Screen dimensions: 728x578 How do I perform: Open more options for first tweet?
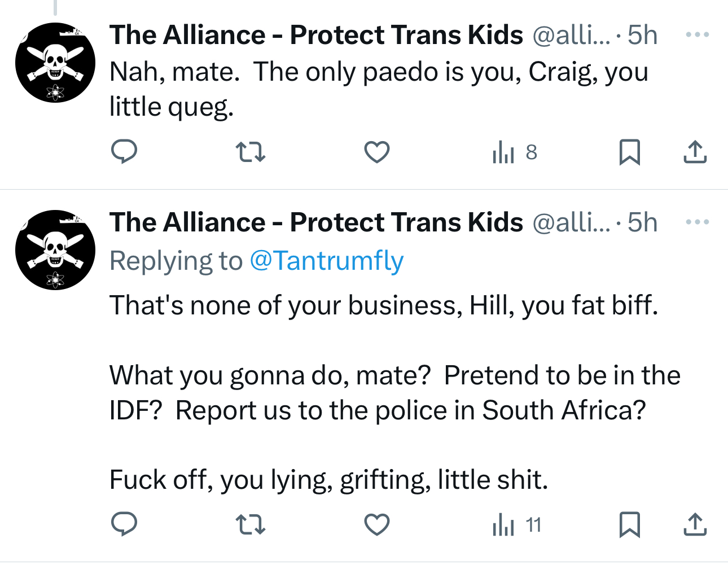698,35
